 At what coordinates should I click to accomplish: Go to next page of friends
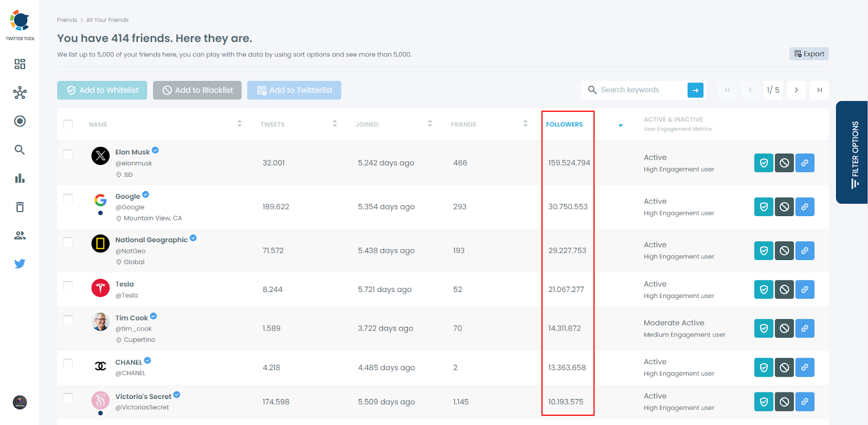click(796, 90)
